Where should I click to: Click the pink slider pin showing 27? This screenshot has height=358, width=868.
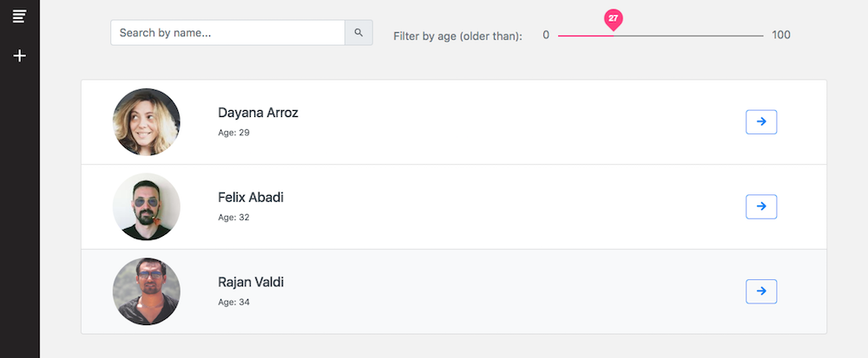point(613,19)
